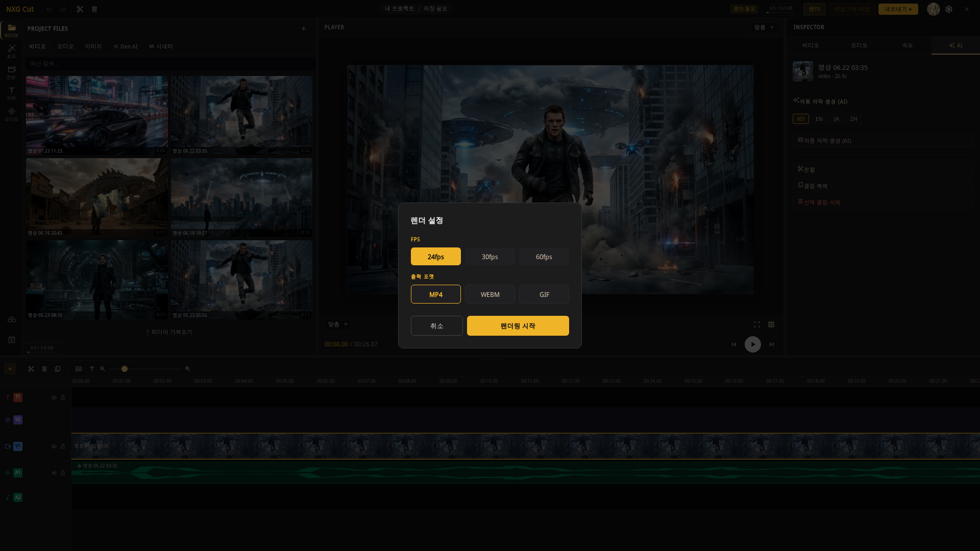Screen dimensions: 980x551
Task: Click 취소 to cancel render settings
Action: (437, 326)
